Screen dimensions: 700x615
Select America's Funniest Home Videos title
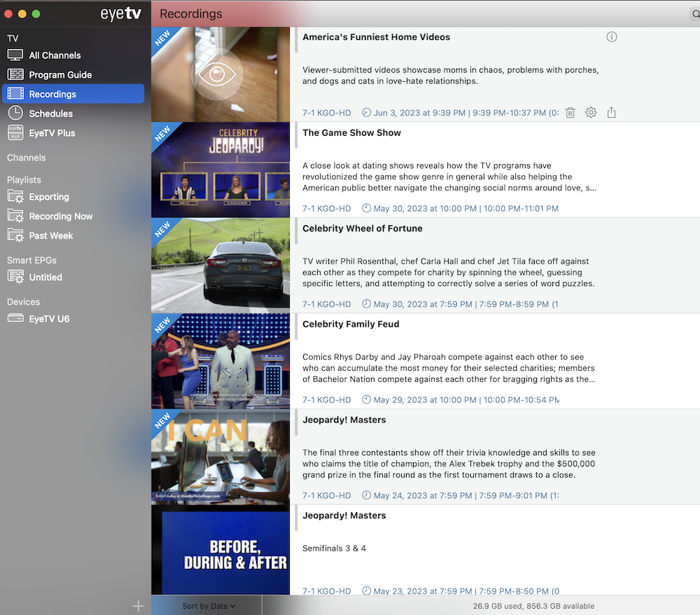pos(376,37)
